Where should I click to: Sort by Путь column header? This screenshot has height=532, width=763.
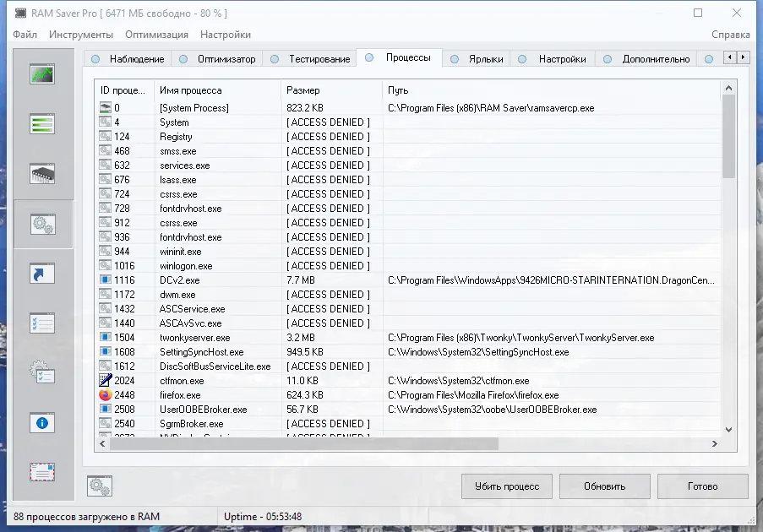(x=551, y=90)
